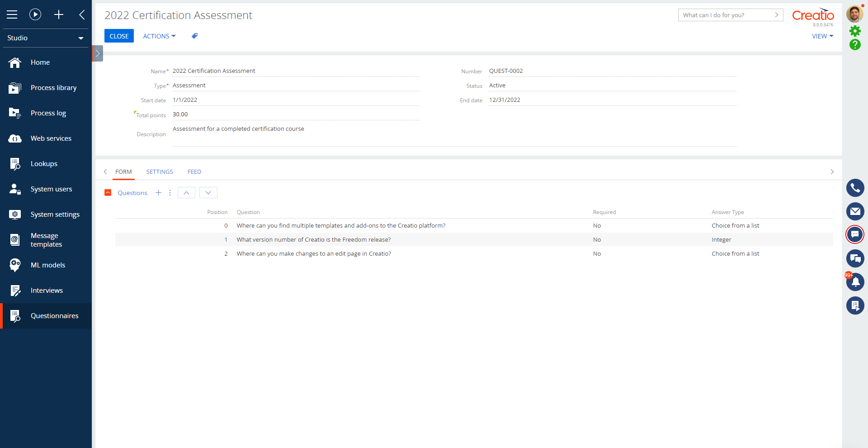Open the ML models section
This screenshot has width=868, height=448.
[48, 265]
